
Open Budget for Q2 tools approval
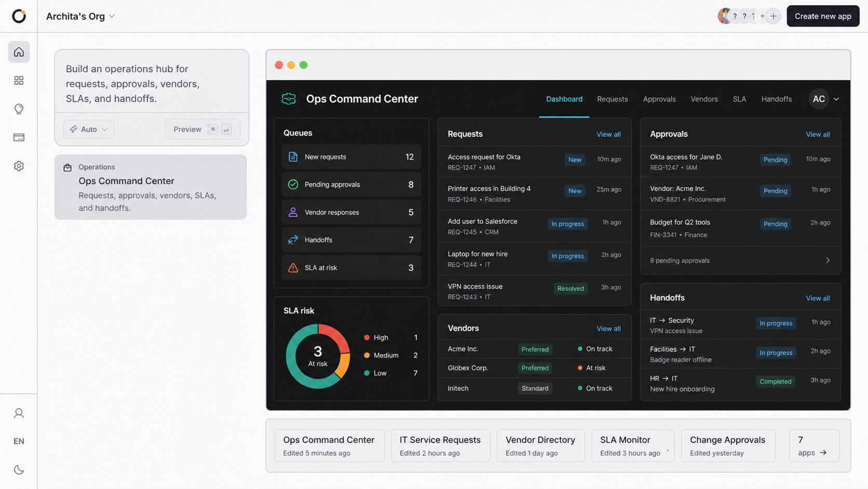pyautogui.click(x=740, y=228)
